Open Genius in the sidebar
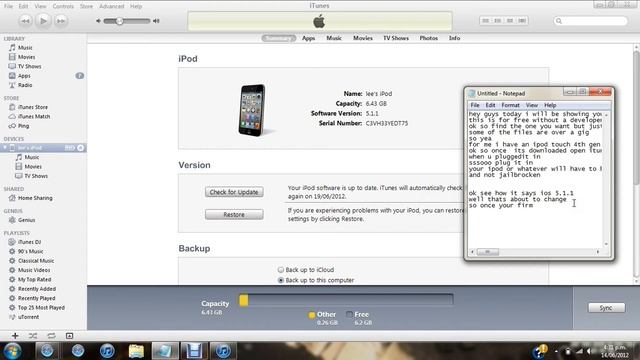Image resolution: width=640 pixels, height=360 pixels. pos(26,220)
